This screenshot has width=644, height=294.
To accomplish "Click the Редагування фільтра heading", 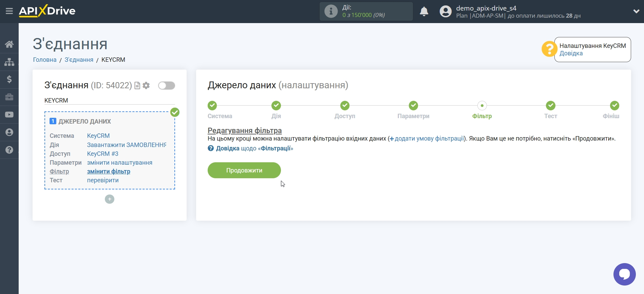I will click(245, 130).
